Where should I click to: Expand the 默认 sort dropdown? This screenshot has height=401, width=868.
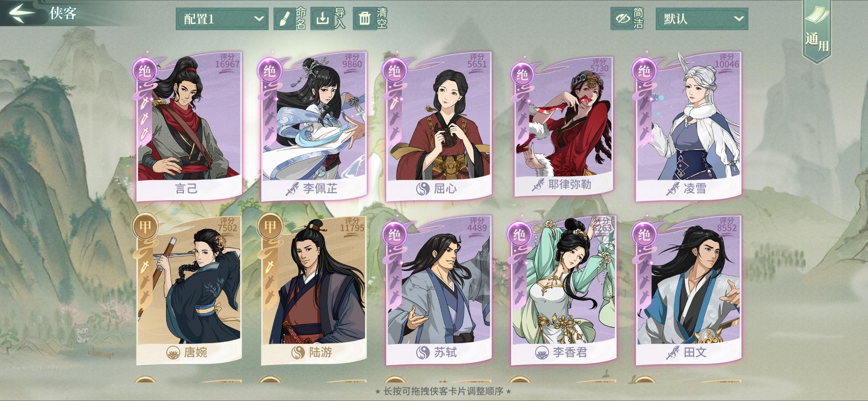[x=702, y=19]
